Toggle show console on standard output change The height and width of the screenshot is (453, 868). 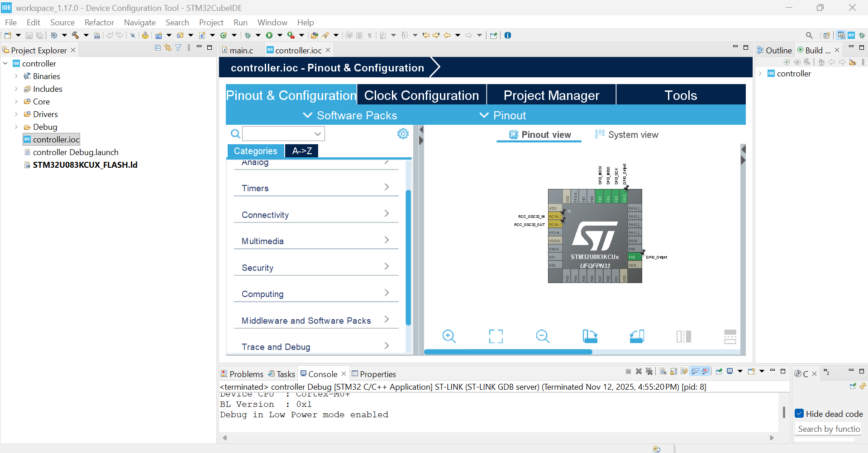[x=695, y=372]
